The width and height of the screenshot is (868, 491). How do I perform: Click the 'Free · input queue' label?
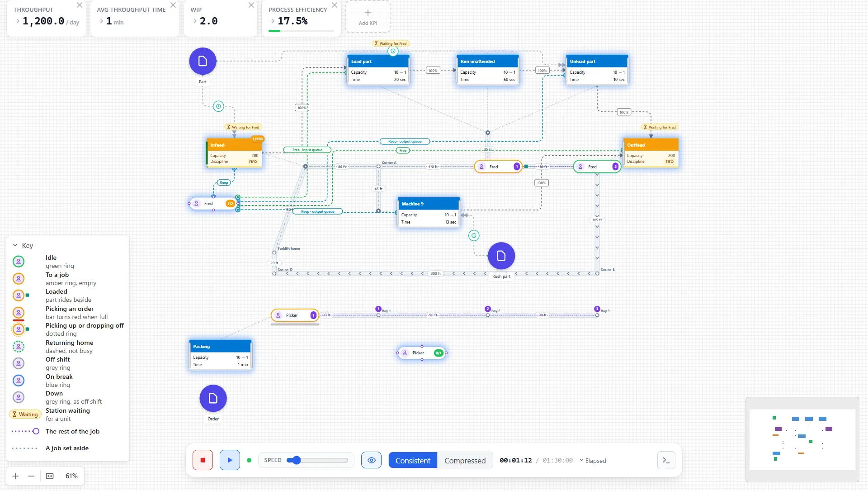pos(307,150)
